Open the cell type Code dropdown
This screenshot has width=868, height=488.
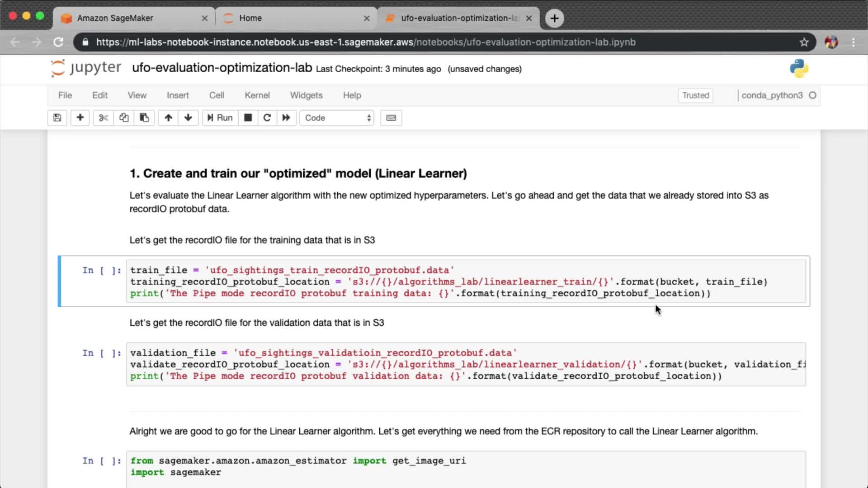coord(337,118)
